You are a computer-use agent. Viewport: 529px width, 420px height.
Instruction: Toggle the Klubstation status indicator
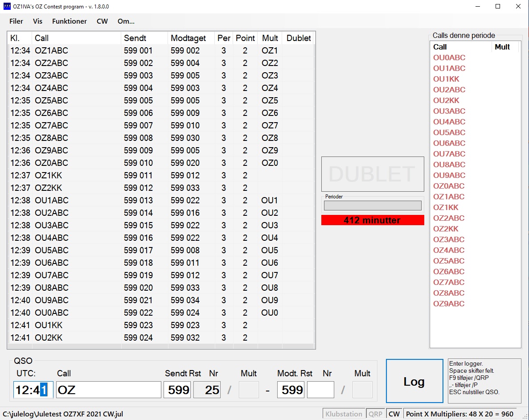[x=344, y=414]
